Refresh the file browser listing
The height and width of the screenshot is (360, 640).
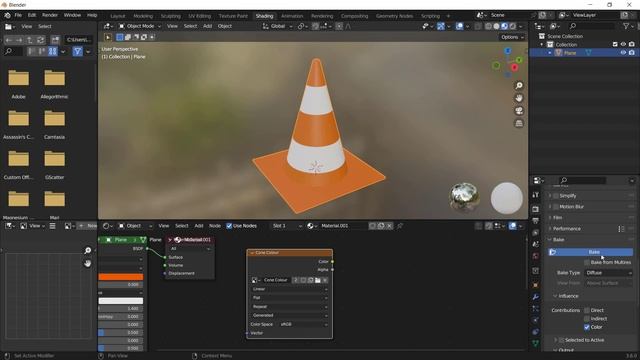coord(40,40)
